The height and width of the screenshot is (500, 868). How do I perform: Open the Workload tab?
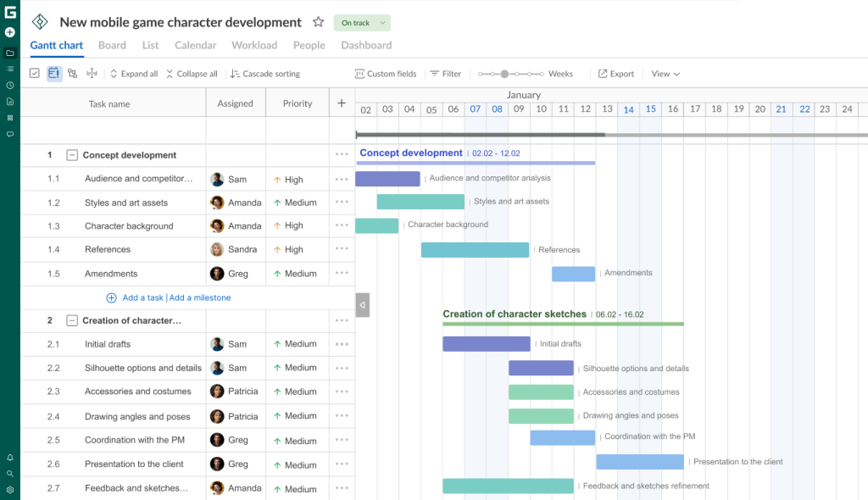click(253, 45)
